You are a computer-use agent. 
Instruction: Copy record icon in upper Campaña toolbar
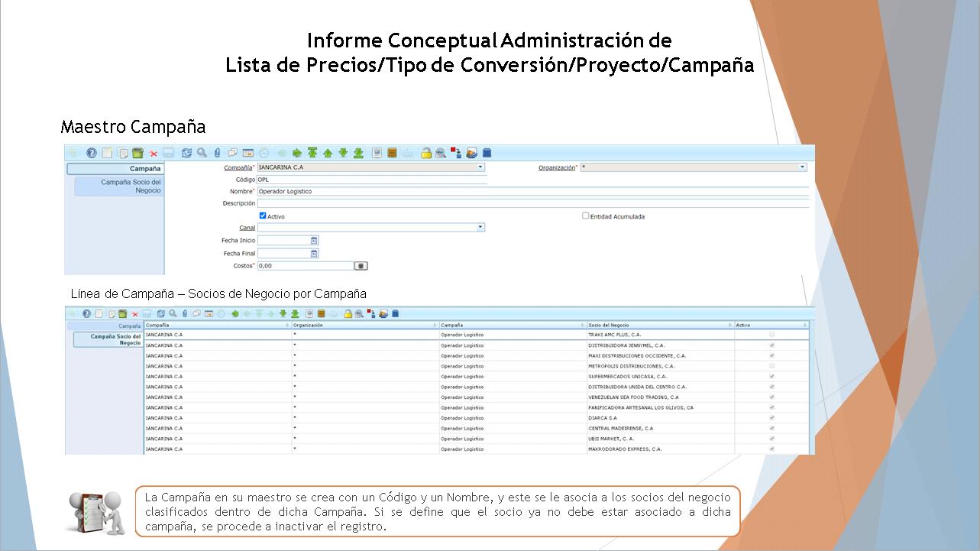point(122,153)
